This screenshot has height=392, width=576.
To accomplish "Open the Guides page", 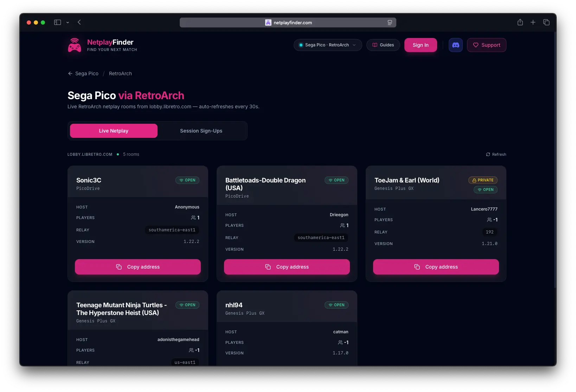I will [383, 45].
